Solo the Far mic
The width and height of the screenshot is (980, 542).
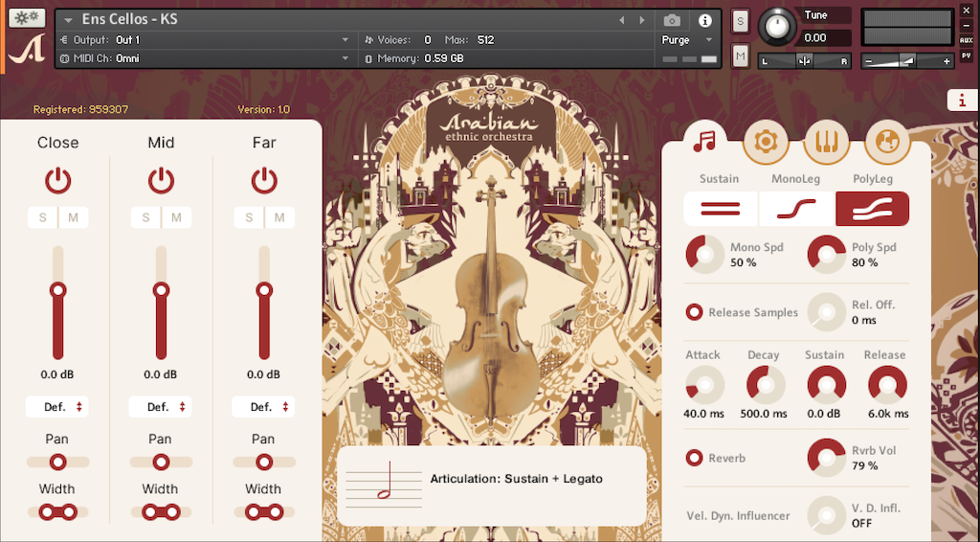click(x=249, y=217)
